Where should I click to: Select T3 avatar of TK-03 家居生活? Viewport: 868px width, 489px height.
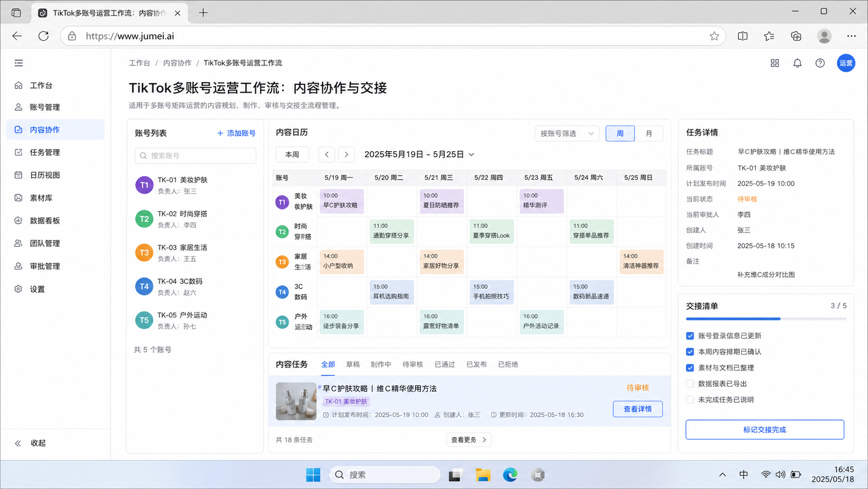click(144, 253)
